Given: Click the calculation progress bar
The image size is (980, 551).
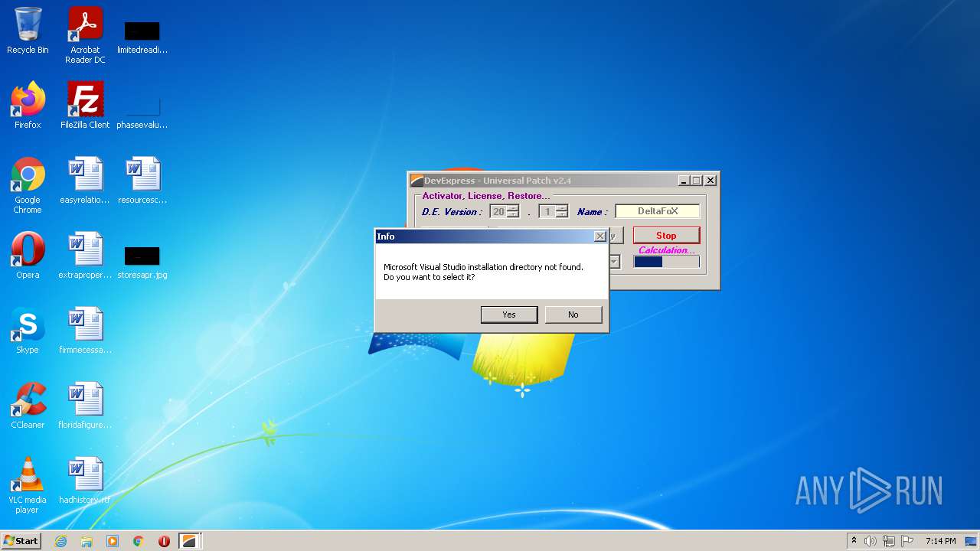Looking at the screenshot, I should (666, 262).
